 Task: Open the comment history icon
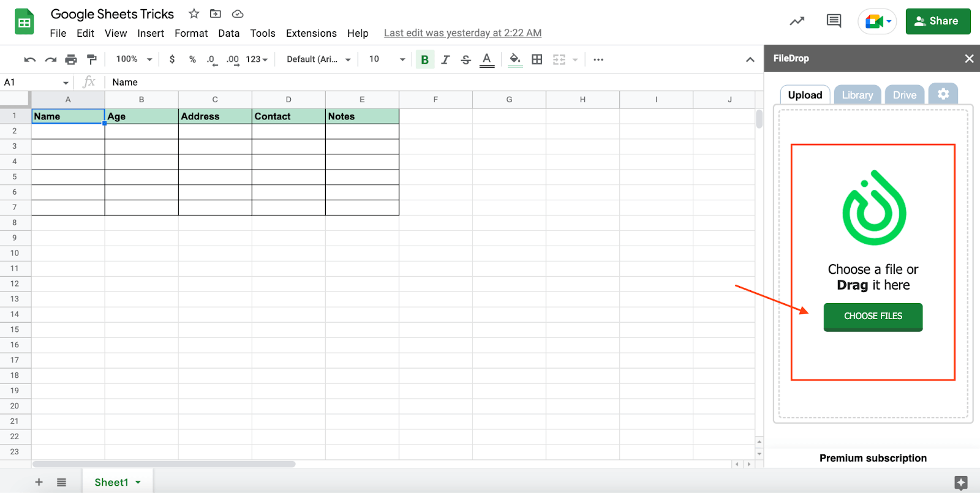[834, 21]
